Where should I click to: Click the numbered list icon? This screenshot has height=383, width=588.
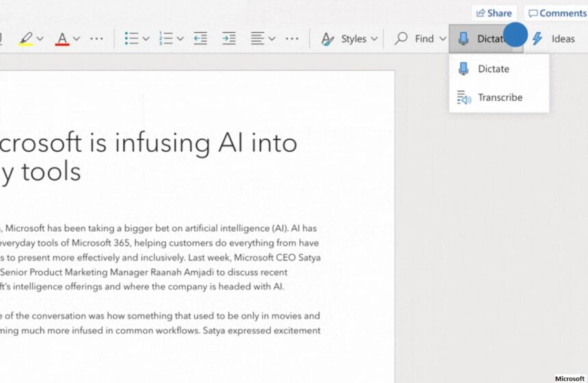[165, 38]
